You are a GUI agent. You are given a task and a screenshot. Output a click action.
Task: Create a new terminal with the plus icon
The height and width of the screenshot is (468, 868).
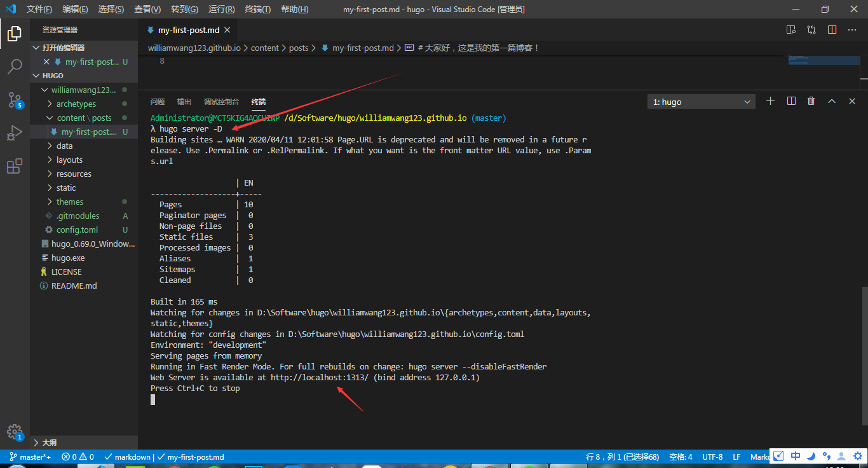[x=771, y=101]
